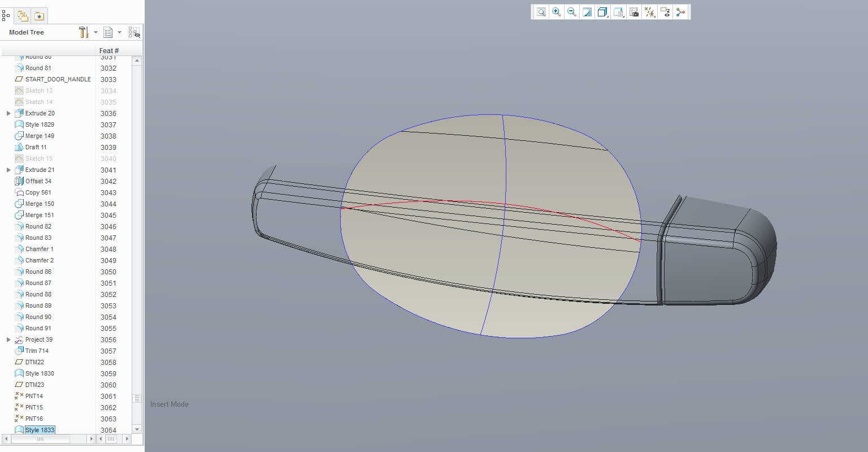Open the saved orientations icon

click(618, 12)
